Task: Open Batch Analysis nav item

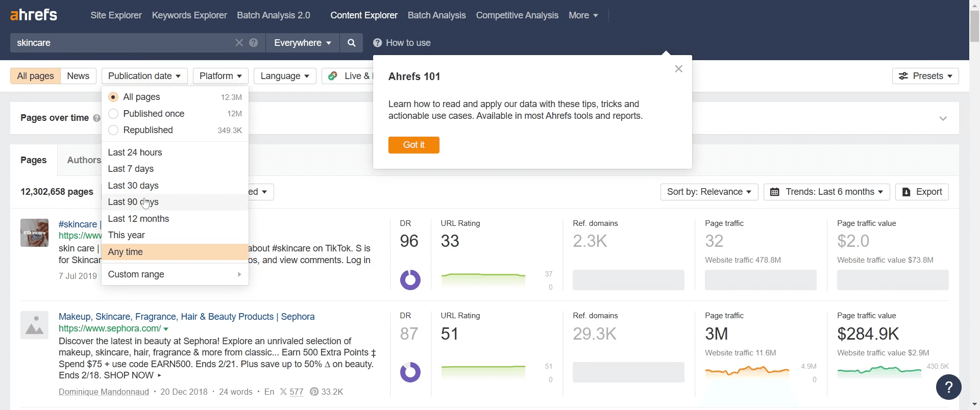Action: 436,15
